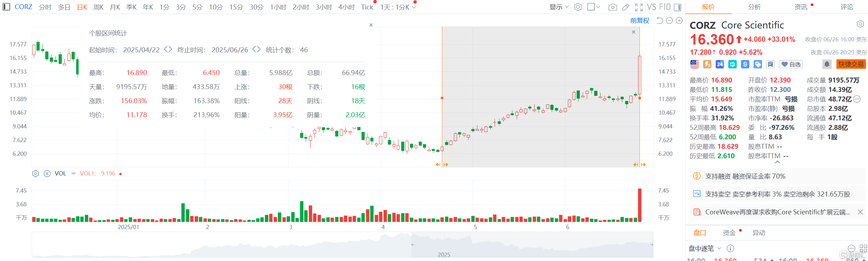Open chart settings gear in top toolbar

point(578,7)
